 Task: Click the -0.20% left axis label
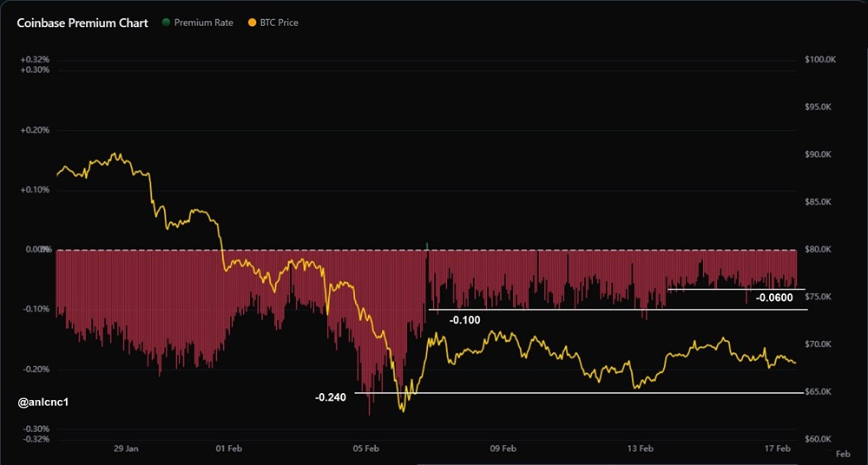coord(37,369)
